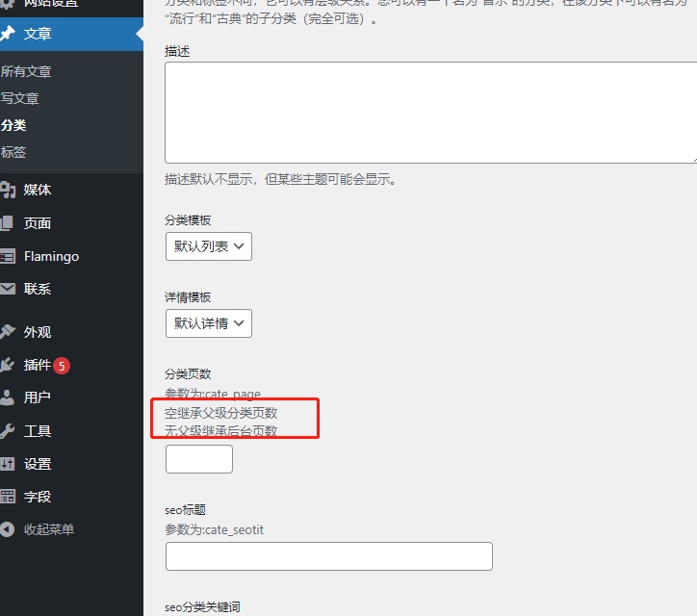Open the 标签 tags submenu item
Screen dimensions: 697x616
coord(13,152)
